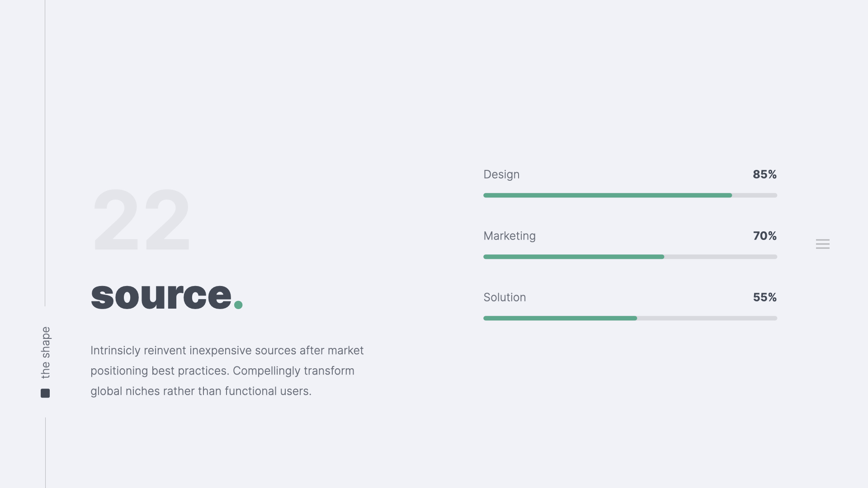The height and width of the screenshot is (488, 868).
Task: Select the Solution skill label
Action: point(505,297)
